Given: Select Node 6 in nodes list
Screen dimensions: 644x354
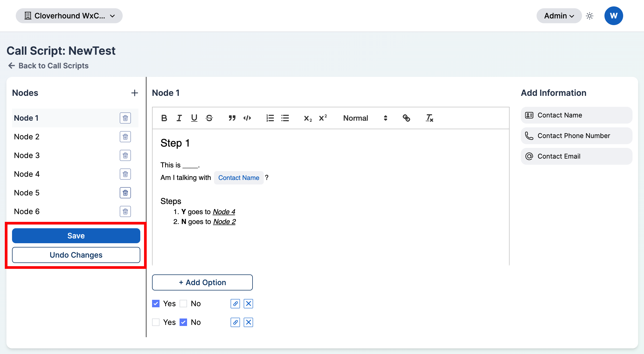Looking at the screenshot, I should tap(75, 211).
